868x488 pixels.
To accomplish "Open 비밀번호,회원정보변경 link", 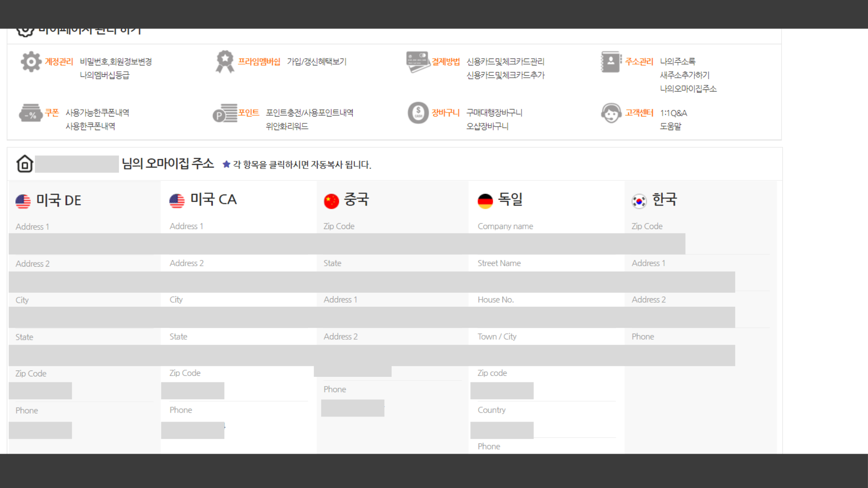I will (x=116, y=61).
